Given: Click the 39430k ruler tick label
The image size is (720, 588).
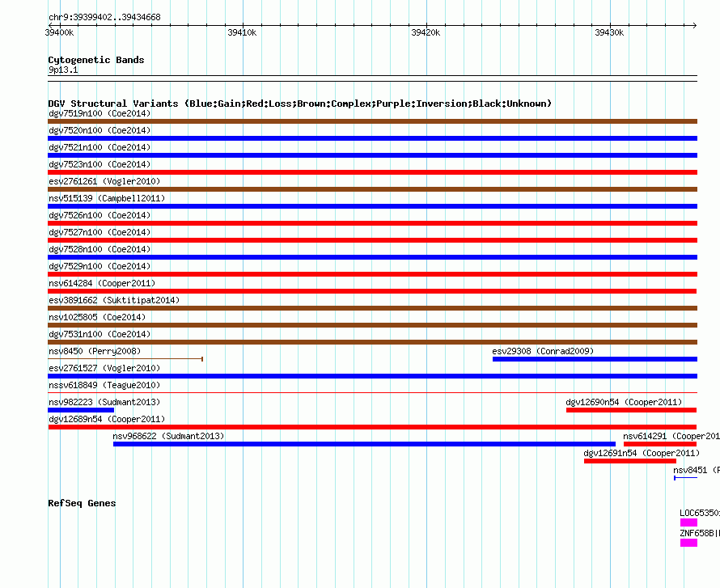Looking at the screenshot, I should point(609,32).
